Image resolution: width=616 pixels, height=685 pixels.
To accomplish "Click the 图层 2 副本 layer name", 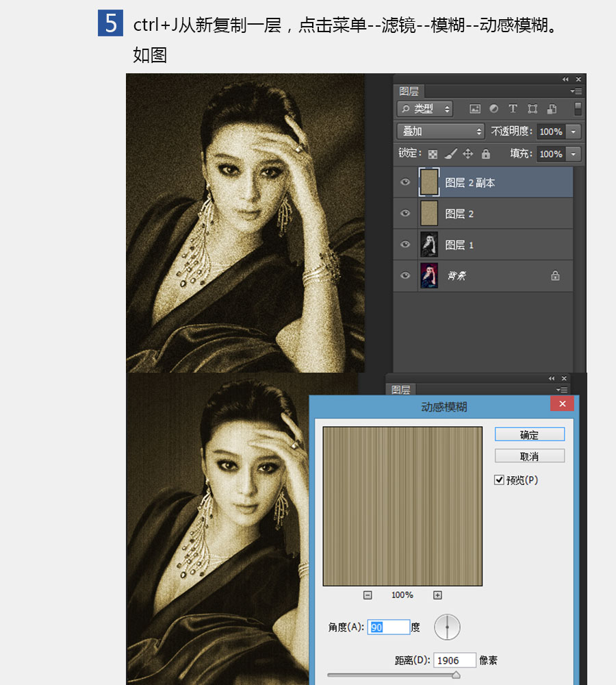I will (x=470, y=183).
